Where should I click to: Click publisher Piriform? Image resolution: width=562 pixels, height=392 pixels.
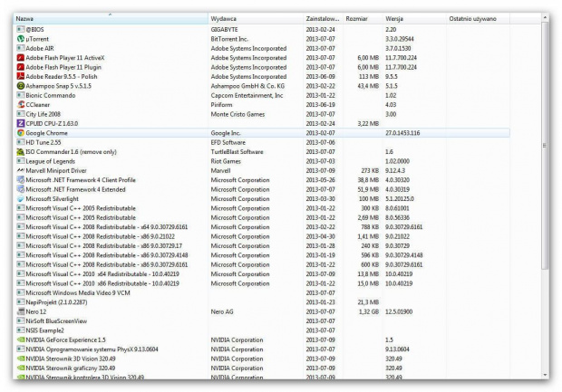221,104
